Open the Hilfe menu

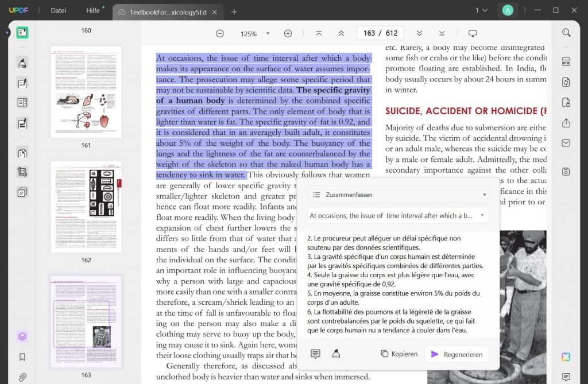click(x=93, y=10)
